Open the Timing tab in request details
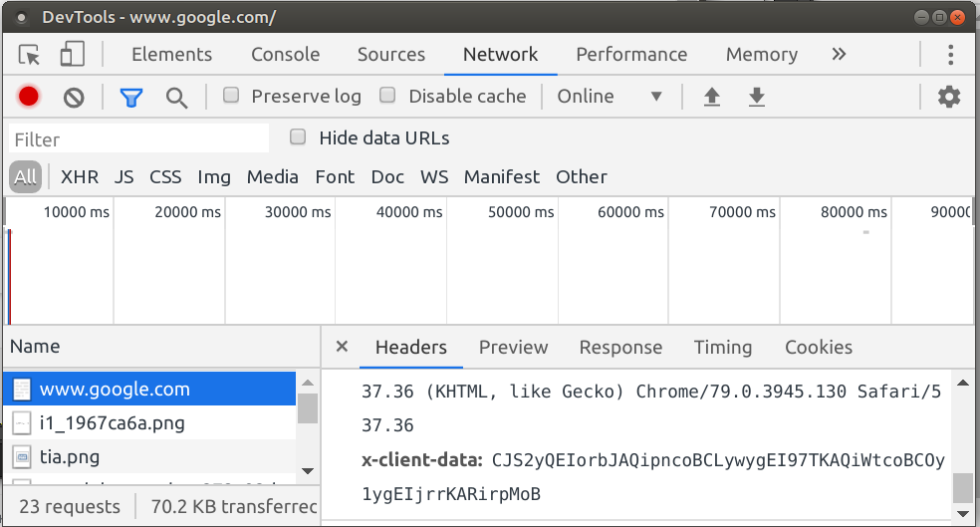This screenshot has width=980, height=527. pyautogui.click(x=723, y=348)
